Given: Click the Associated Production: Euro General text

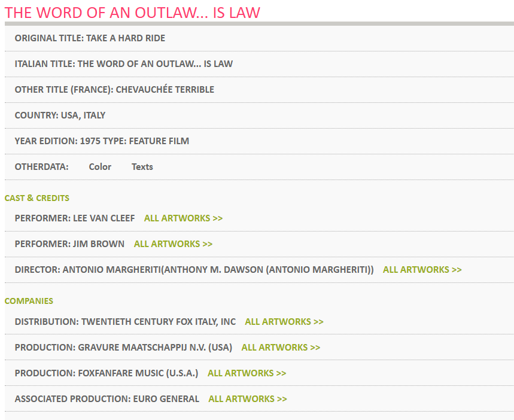Looking at the screenshot, I should click(x=107, y=399).
